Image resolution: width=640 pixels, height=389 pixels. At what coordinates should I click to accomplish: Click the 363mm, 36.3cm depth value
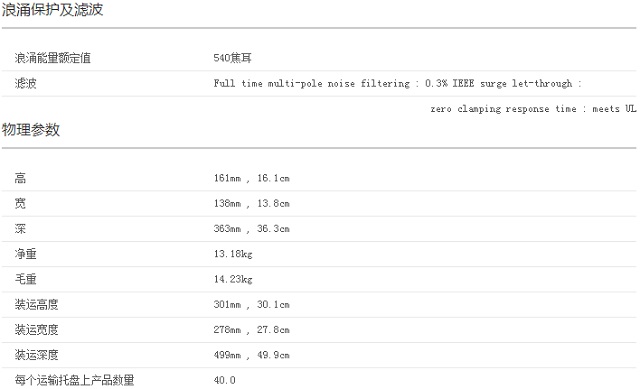click(251, 229)
